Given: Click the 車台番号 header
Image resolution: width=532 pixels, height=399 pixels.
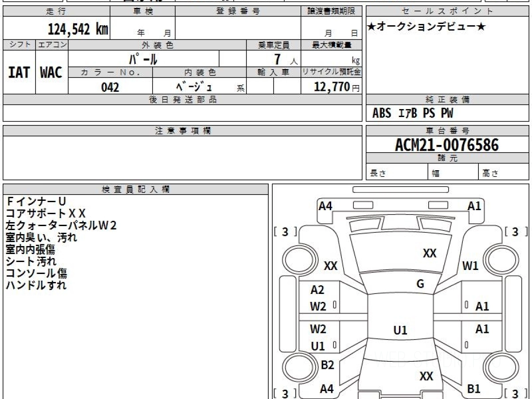Looking at the screenshot, I should (x=448, y=131).
